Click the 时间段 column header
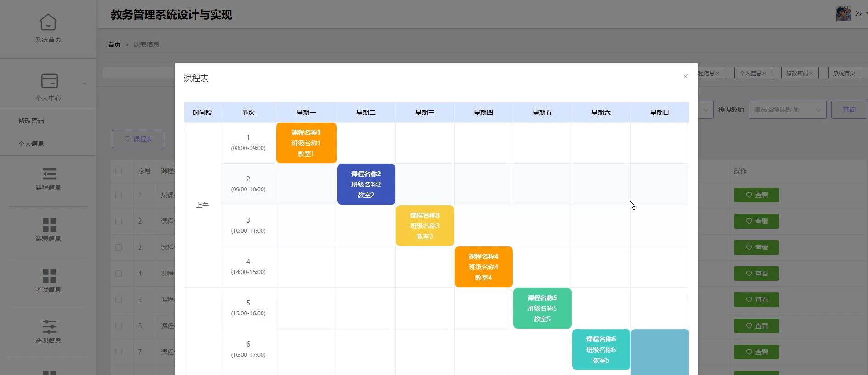The height and width of the screenshot is (375, 868). tap(202, 112)
